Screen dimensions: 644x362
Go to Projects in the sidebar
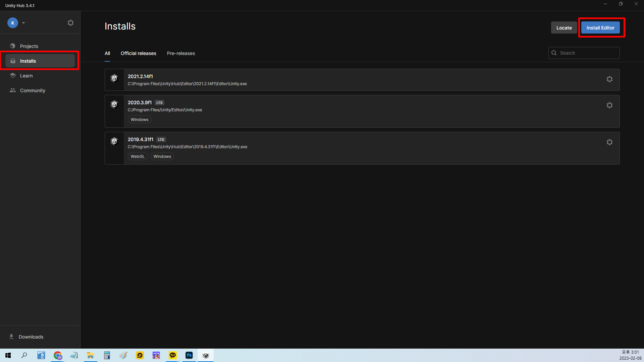[x=40, y=46]
